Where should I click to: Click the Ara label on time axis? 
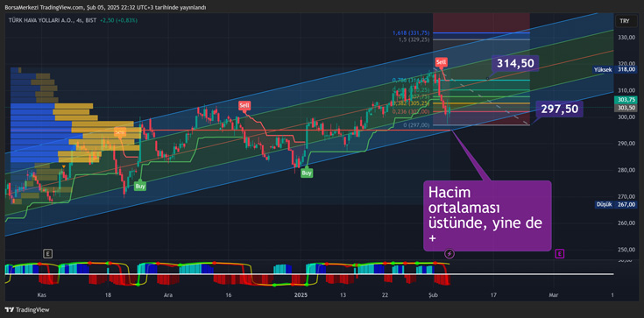(167, 294)
